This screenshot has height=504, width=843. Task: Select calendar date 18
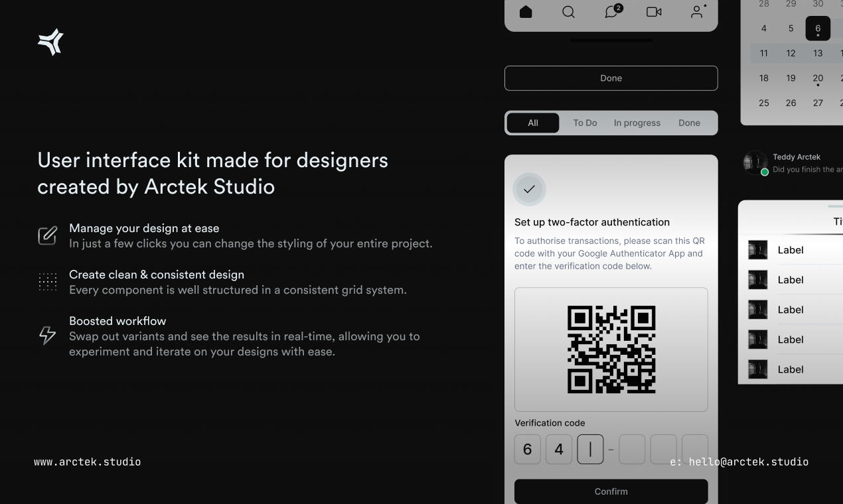coord(764,78)
